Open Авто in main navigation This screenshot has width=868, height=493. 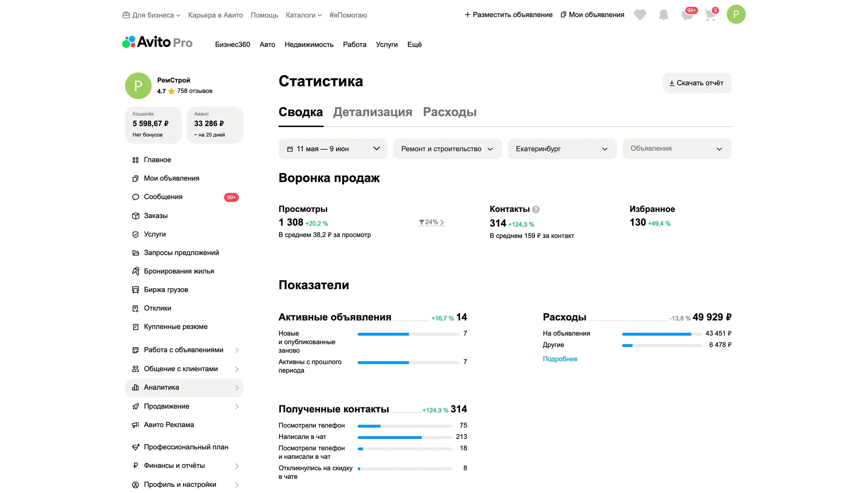(267, 45)
